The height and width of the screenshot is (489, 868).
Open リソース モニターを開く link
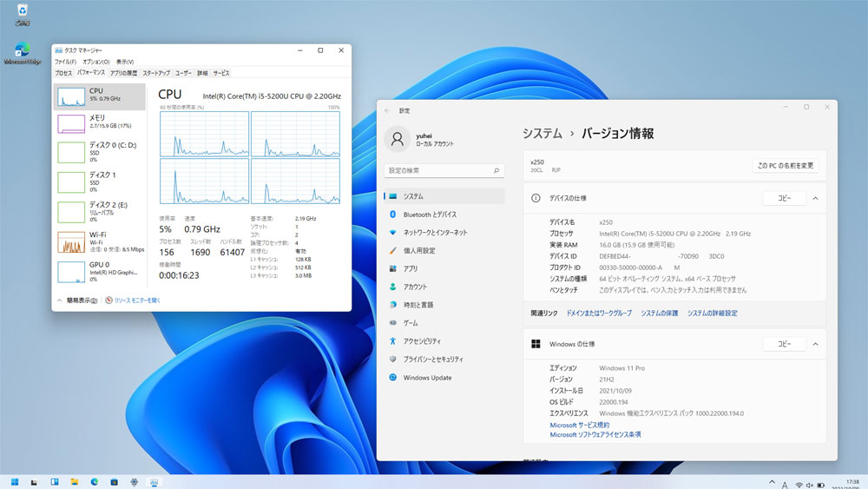[137, 301]
